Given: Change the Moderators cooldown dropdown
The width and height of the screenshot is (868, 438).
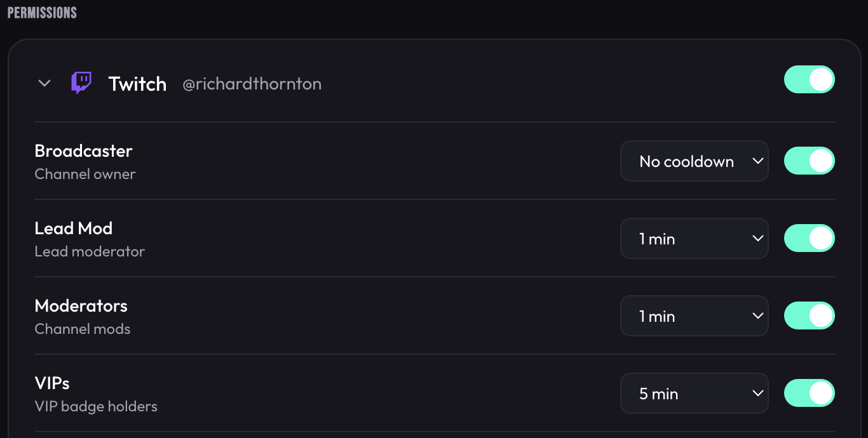Looking at the screenshot, I should pos(694,316).
